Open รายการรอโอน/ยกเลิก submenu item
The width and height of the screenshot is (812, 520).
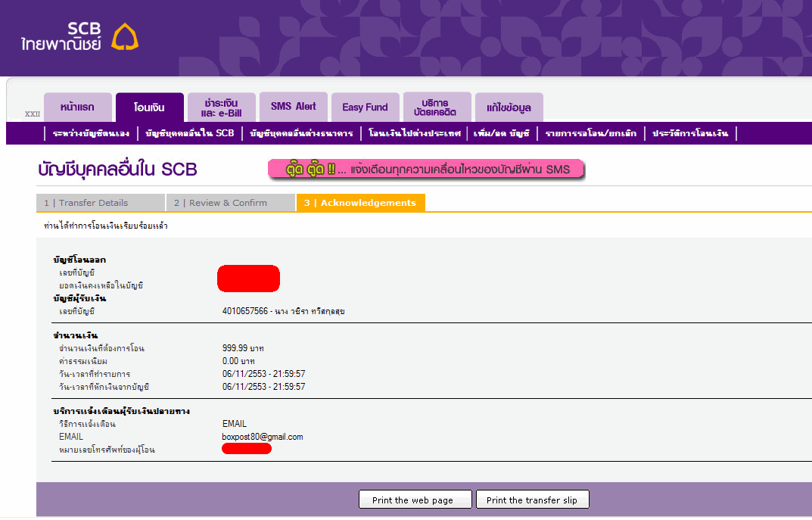click(x=591, y=134)
